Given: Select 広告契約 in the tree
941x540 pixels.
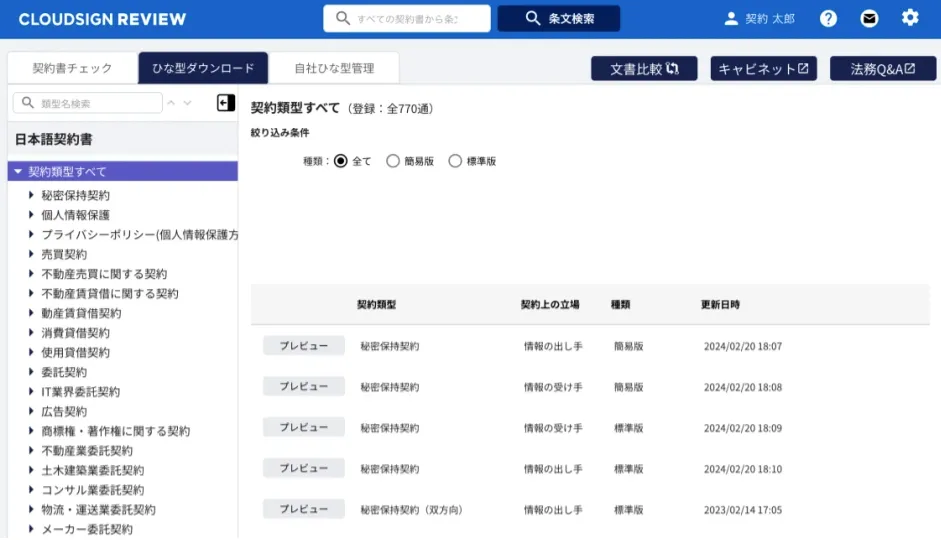Looking at the screenshot, I should tap(64, 412).
